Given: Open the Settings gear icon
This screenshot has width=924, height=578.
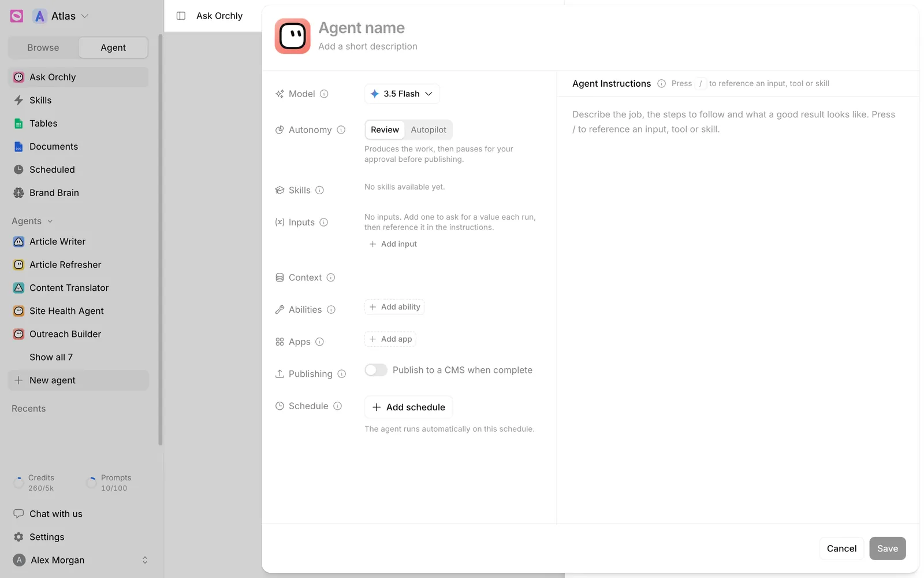Looking at the screenshot, I should (x=18, y=537).
